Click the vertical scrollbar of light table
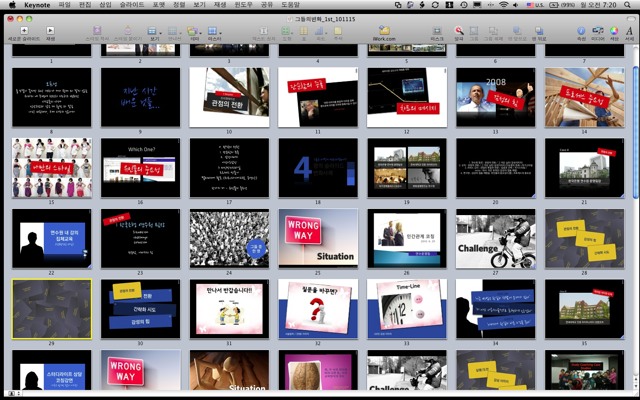 click(635, 133)
